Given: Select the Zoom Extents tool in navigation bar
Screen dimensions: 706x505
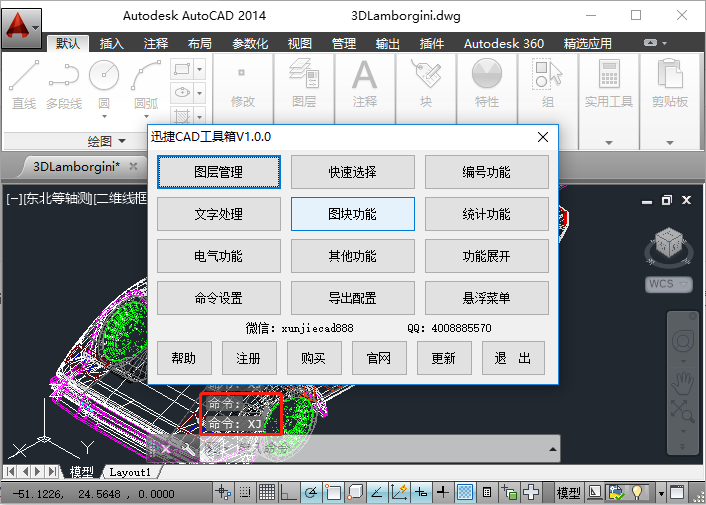Looking at the screenshot, I should pyautogui.click(x=683, y=412).
